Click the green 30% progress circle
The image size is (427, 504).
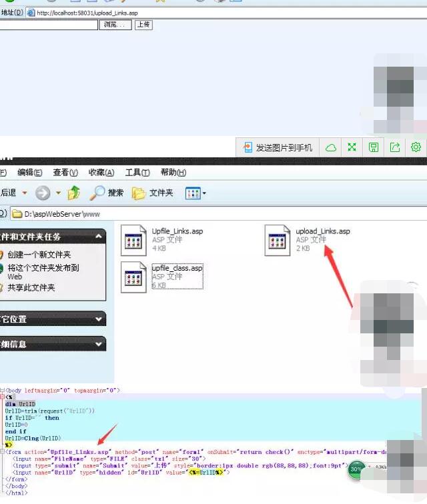coord(356,469)
